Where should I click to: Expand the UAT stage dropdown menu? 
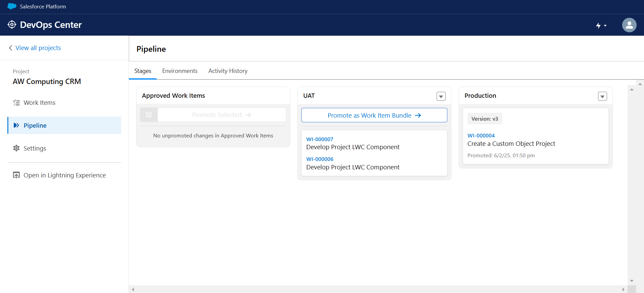pyautogui.click(x=441, y=96)
